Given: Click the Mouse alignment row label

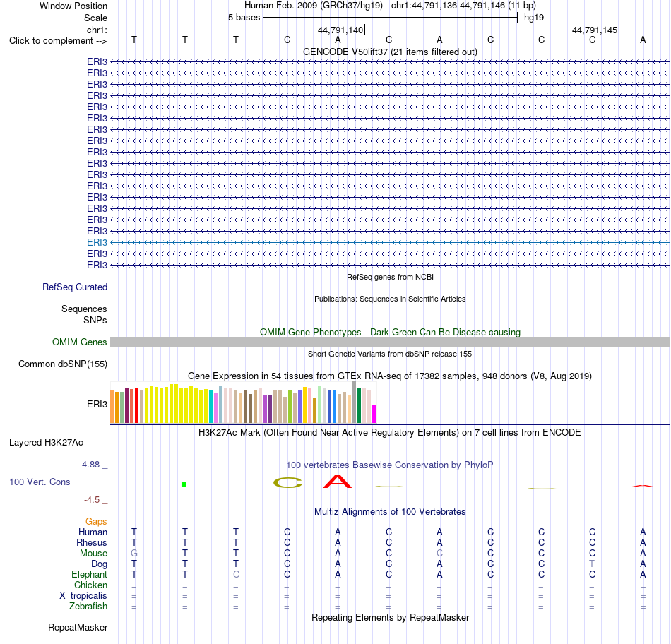Looking at the screenshot, I should (x=93, y=554).
